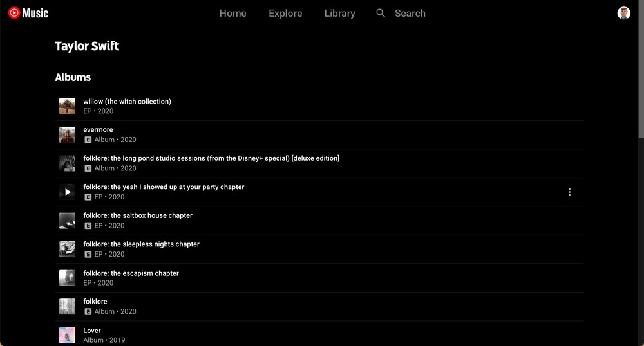Open 'folklore: the long pond studio sessions' title
The width and height of the screenshot is (644, 346).
(x=211, y=158)
